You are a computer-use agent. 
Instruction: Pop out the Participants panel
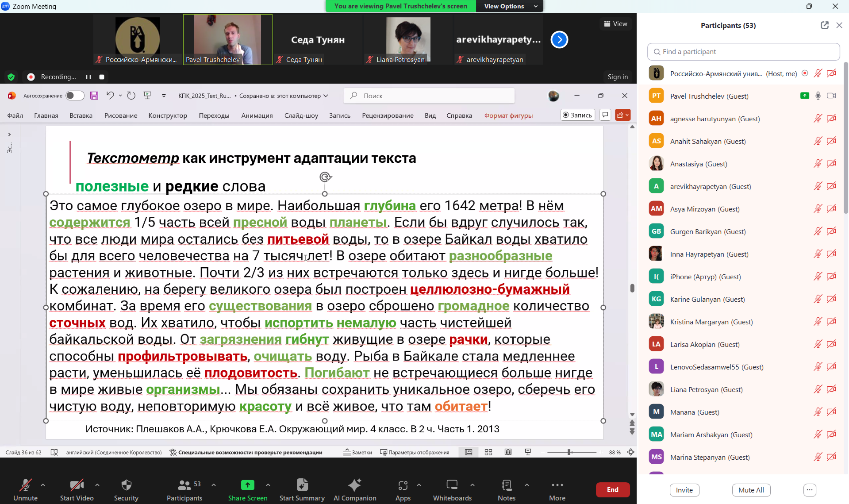824,25
